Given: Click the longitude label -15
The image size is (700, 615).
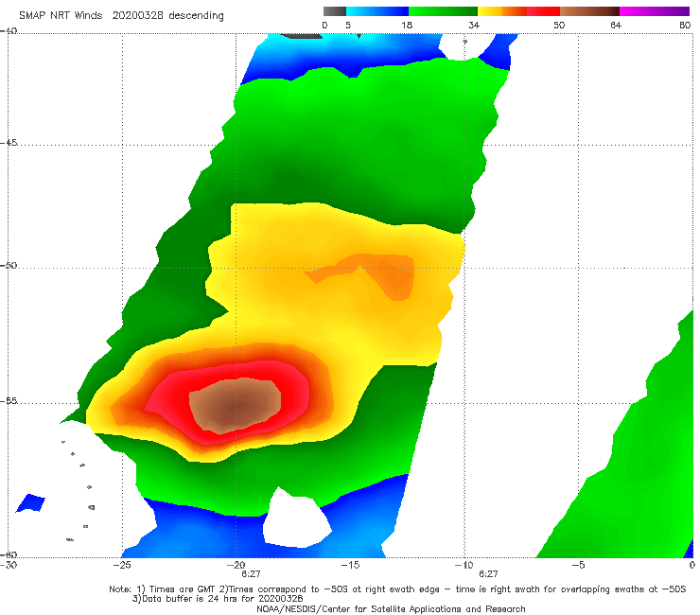Looking at the screenshot, I should (x=350, y=565).
